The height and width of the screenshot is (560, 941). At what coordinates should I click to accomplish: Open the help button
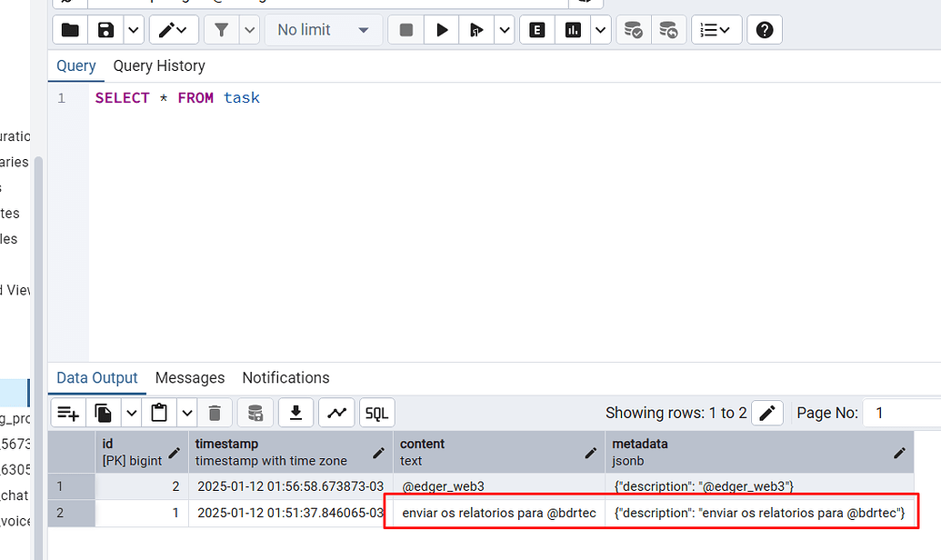point(764,29)
